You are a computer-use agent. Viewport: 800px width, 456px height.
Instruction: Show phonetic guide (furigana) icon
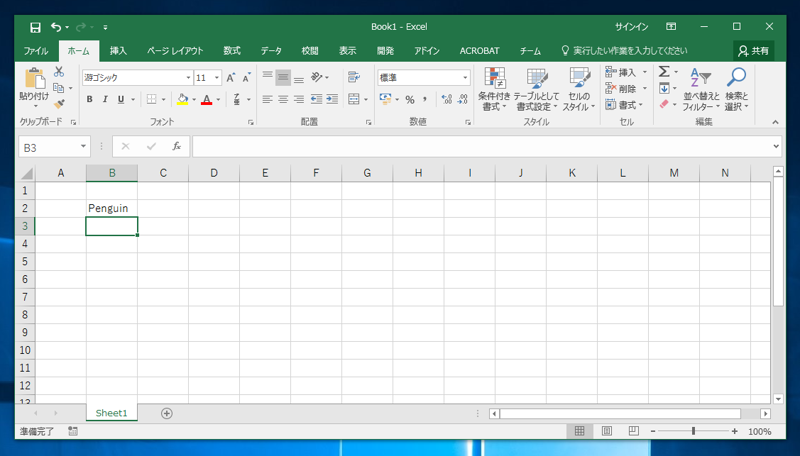coord(237,99)
